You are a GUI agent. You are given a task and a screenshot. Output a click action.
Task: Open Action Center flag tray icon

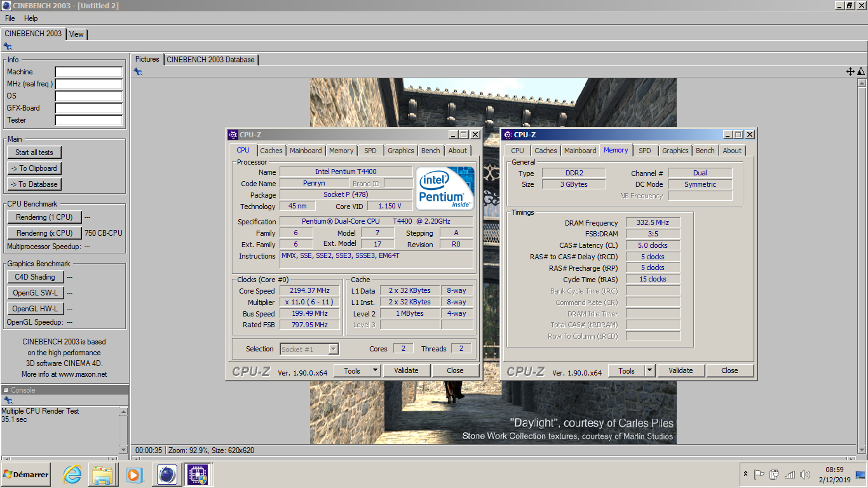[759, 474]
